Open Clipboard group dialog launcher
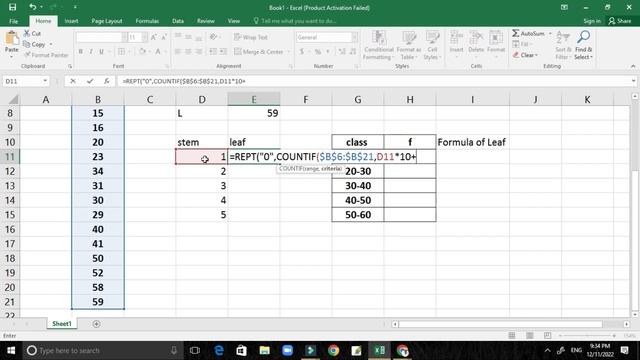640x360 pixels. (70, 66)
